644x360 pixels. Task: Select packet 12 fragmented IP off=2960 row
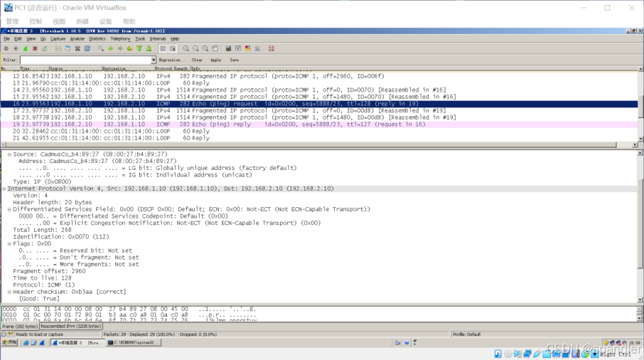[319, 76]
